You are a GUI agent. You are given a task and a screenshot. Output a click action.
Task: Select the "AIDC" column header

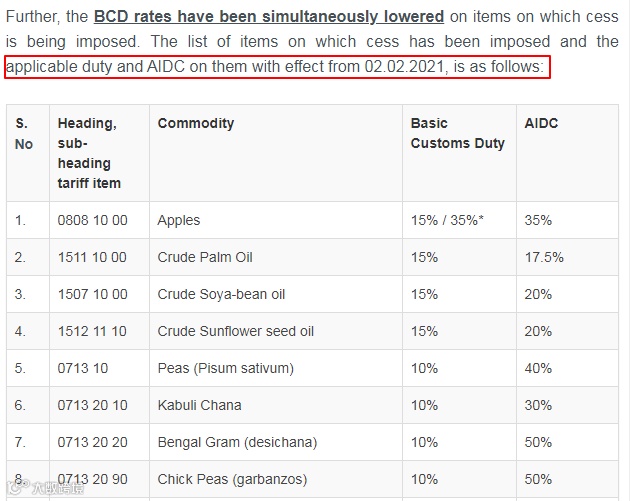541,123
